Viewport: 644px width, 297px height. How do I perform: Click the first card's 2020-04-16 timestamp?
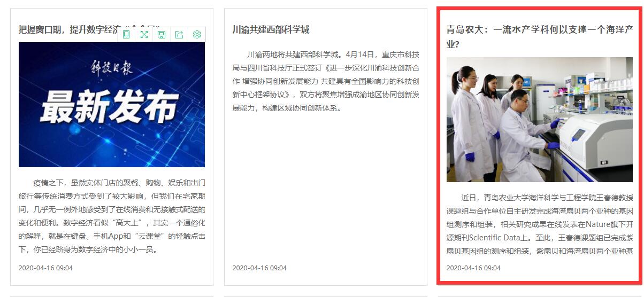pyautogui.click(x=45, y=268)
